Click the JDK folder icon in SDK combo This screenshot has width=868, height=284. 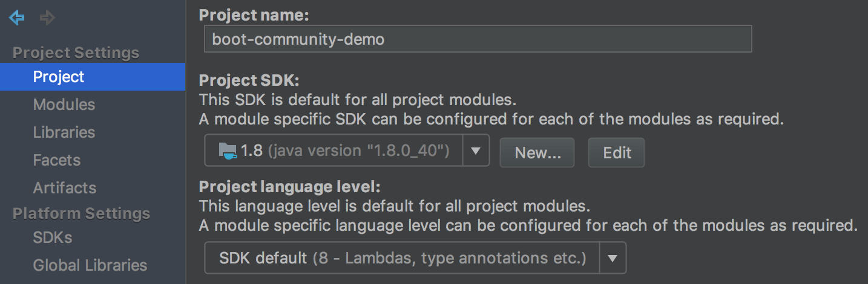(x=228, y=150)
